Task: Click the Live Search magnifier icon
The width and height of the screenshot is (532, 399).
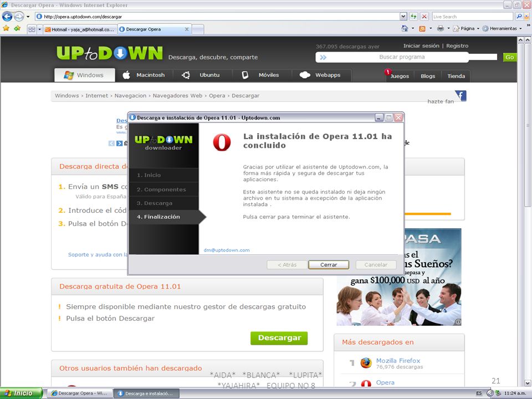Action: [x=519, y=16]
